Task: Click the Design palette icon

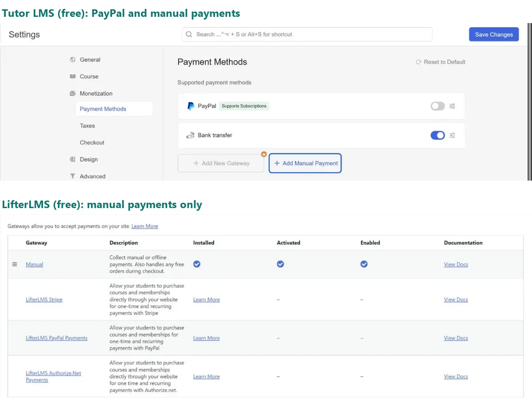Action: coord(73,159)
